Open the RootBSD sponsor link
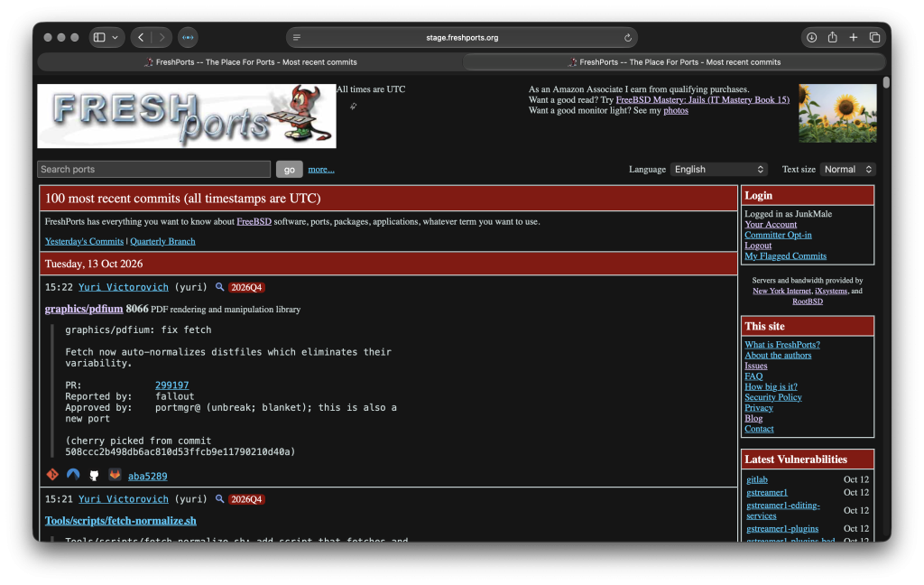Viewport: 924px width, 585px height. pos(808,302)
